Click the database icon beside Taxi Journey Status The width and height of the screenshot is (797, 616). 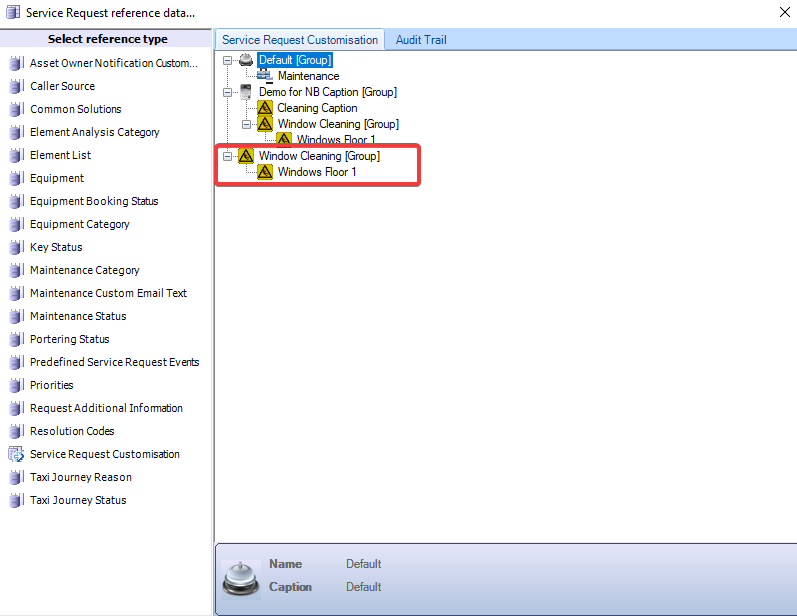pos(16,500)
